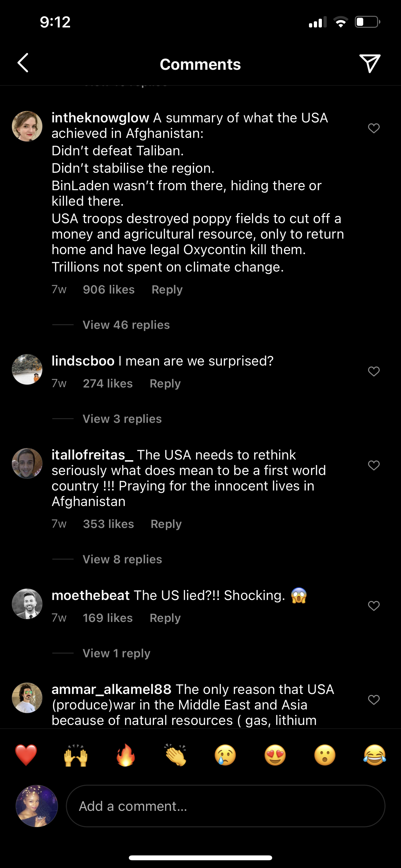Expand View 46 replies
The height and width of the screenshot is (868, 401).
click(x=126, y=325)
